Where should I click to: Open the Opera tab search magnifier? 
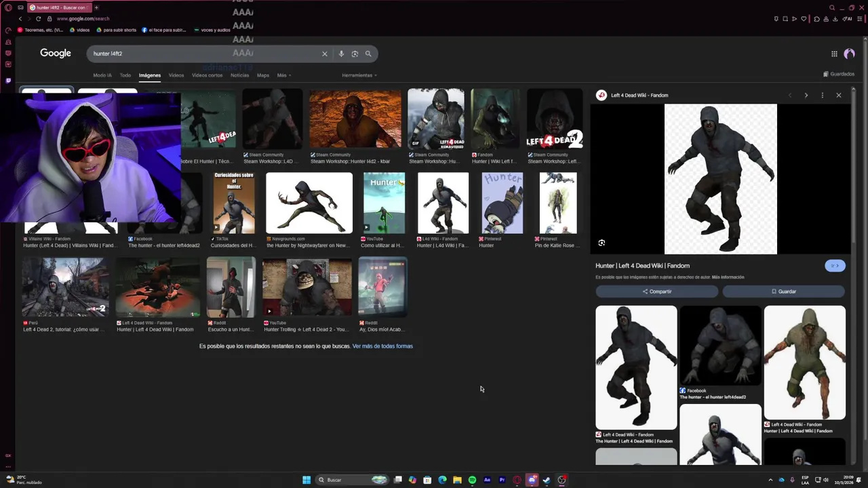pos(833,7)
